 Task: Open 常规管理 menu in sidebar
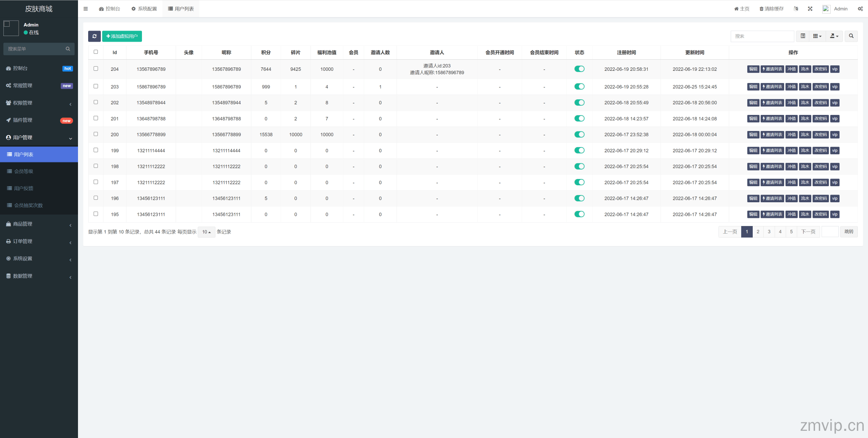(39, 86)
